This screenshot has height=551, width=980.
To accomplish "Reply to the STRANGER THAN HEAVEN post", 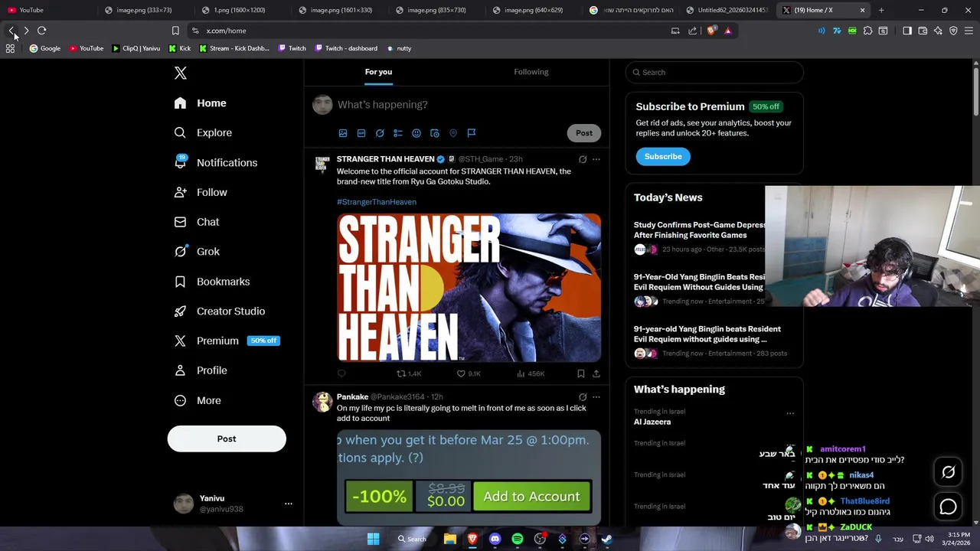I will pos(341,373).
